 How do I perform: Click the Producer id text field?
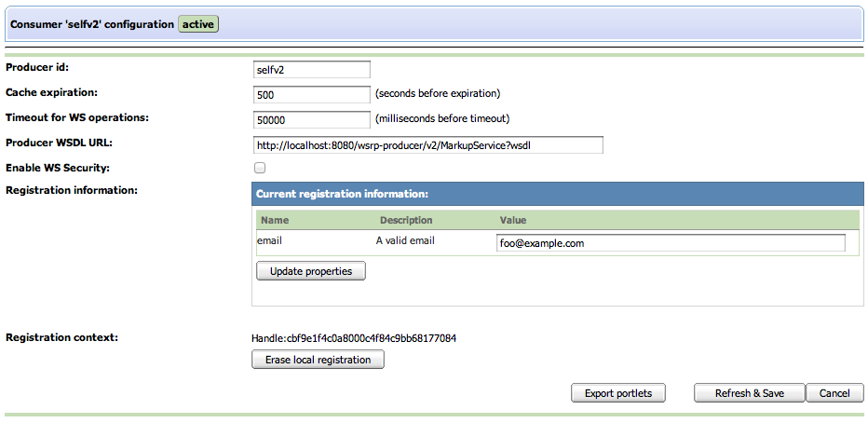(311, 69)
